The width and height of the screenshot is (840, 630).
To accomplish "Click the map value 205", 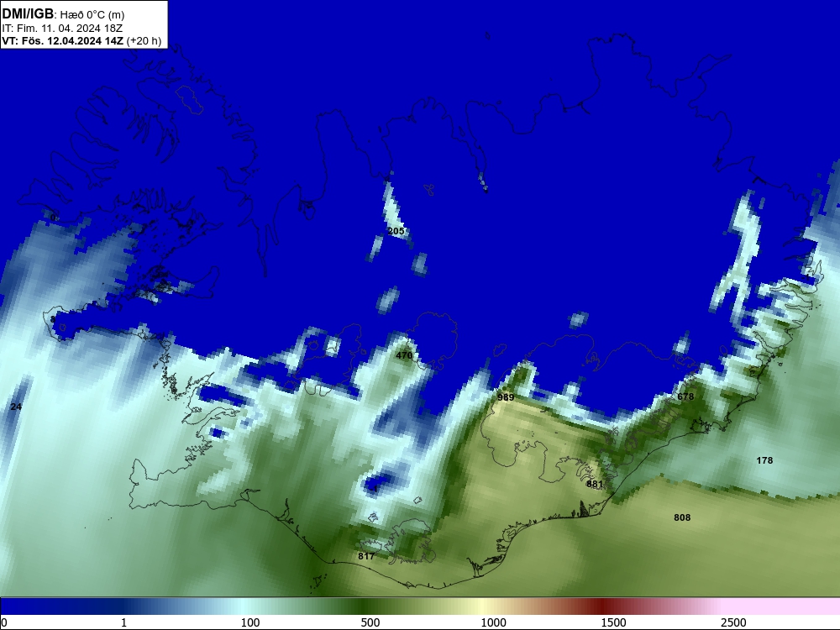I will coord(396,231).
